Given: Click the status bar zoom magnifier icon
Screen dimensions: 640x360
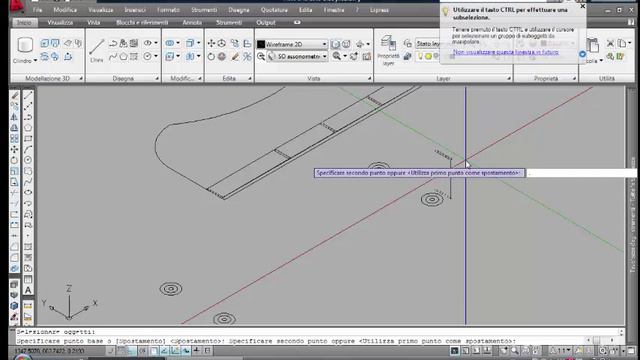Looking at the screenshot, I should pos(514,351).
